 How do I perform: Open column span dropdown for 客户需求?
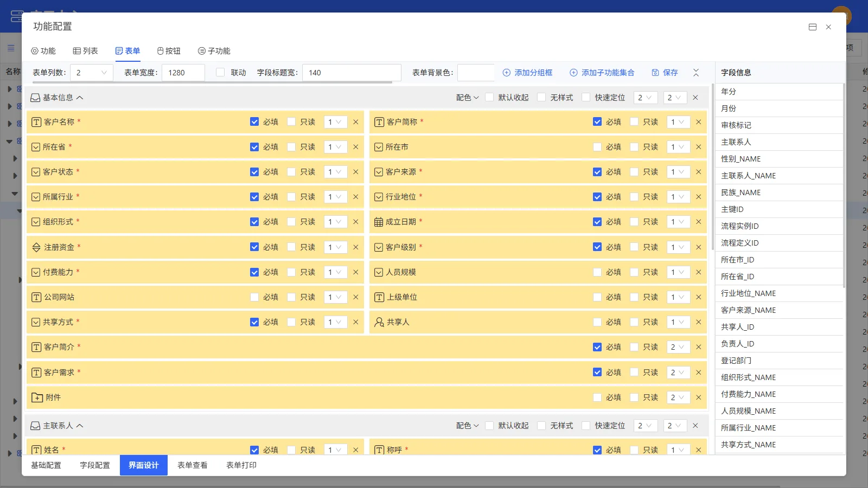tap(678, 373)
